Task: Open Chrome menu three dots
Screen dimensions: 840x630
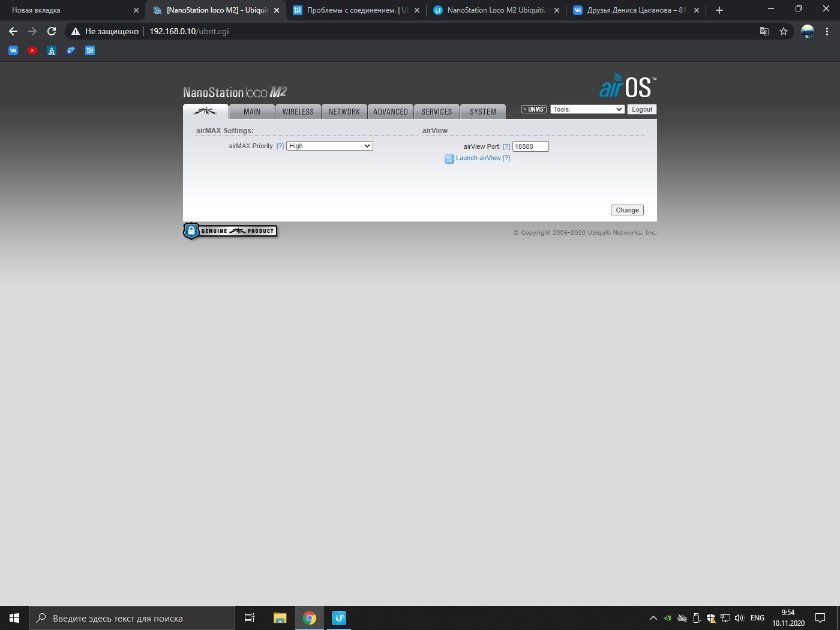Action: [x=827, y=31]
